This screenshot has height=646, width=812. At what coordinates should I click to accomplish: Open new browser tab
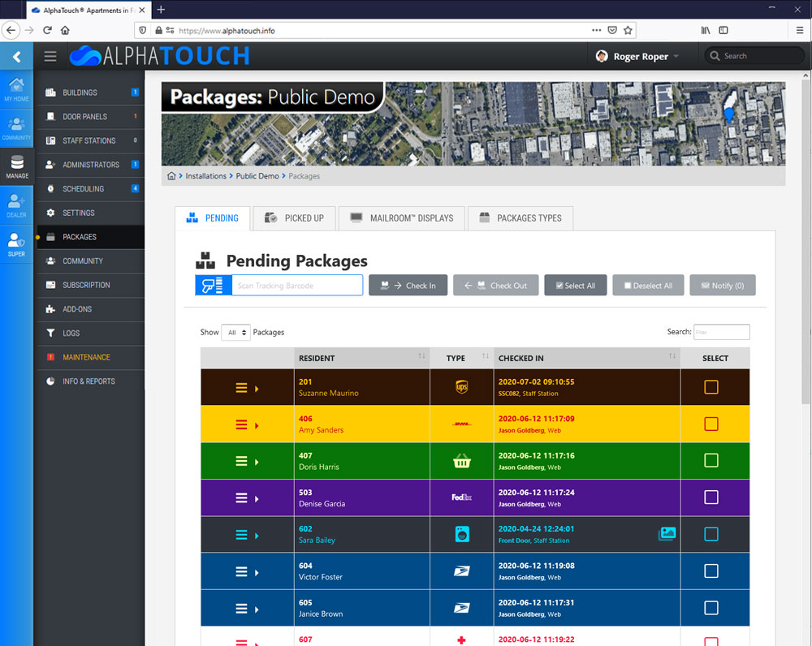[x=161, y=9]
